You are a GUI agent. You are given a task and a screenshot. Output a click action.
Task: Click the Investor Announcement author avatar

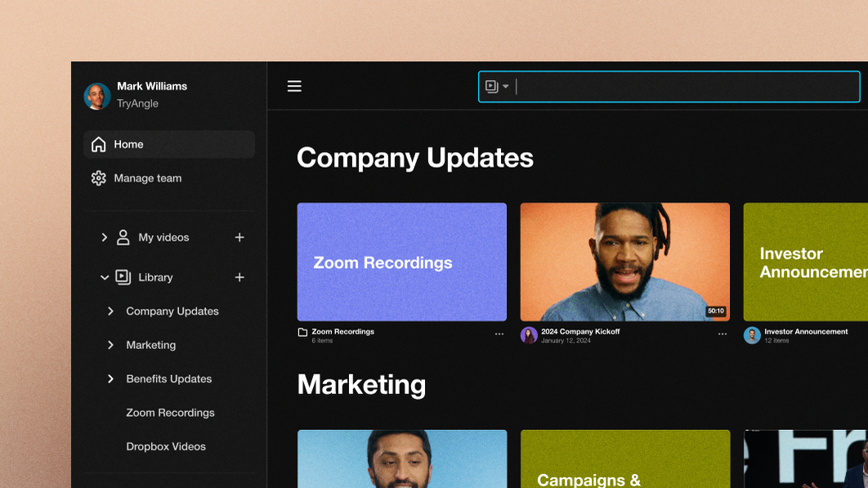tap(752, 335)
